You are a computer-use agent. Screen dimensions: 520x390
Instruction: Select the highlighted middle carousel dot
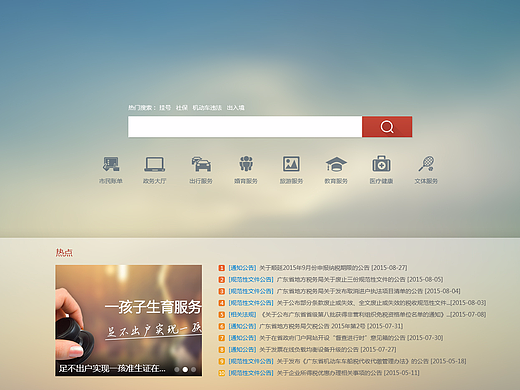click(185, 369)
